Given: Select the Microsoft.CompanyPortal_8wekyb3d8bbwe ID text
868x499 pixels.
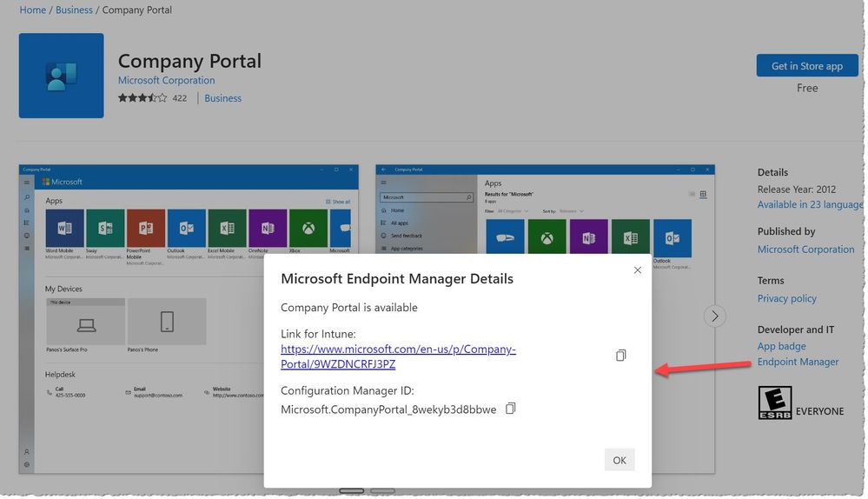Looking at the screenshot, I should (x=388, y=409).
